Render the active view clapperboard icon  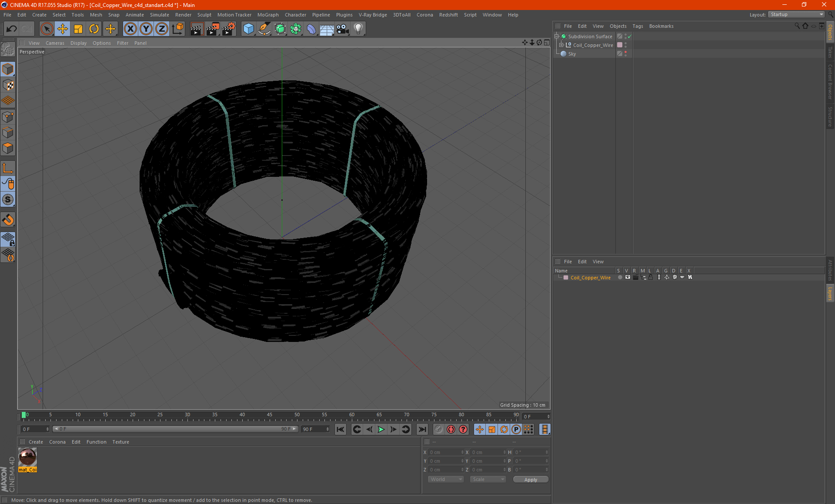pos(197,29)
